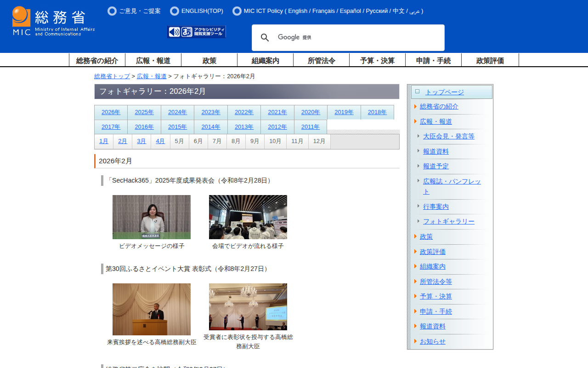Open sidebar 政策 link
The width and height of the screenshot is (588, 368).
pos(426,237)
